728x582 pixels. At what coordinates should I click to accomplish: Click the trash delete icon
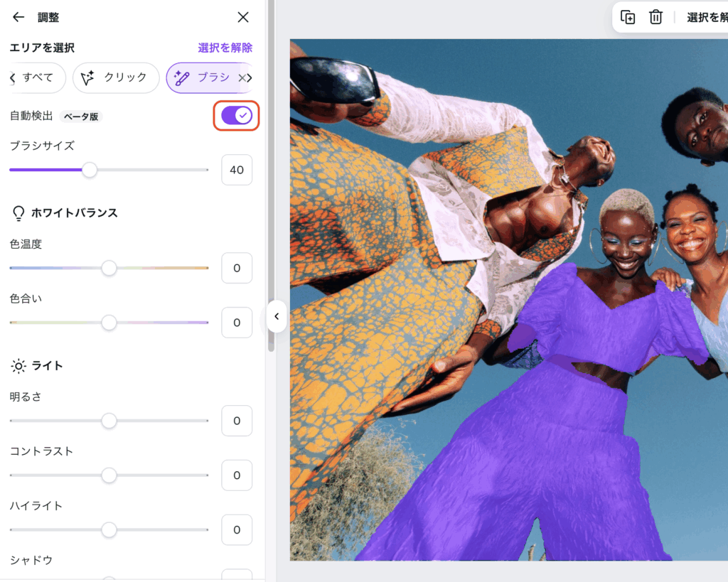coord(655,17)
